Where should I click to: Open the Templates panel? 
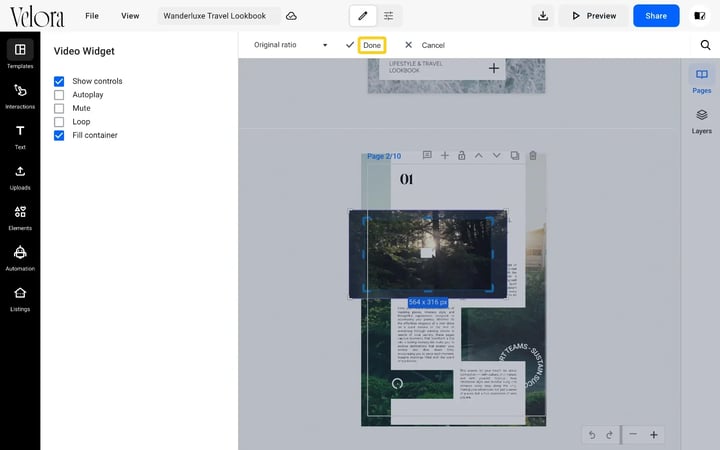[x=20, y=54]
